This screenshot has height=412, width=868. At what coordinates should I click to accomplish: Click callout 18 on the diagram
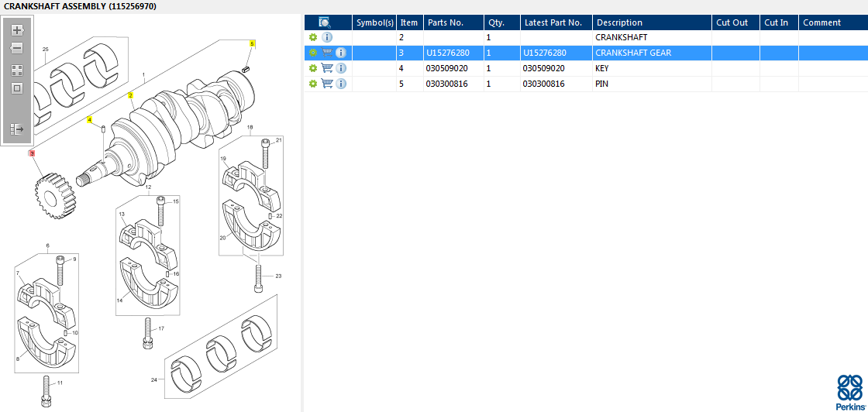[250, 127]
